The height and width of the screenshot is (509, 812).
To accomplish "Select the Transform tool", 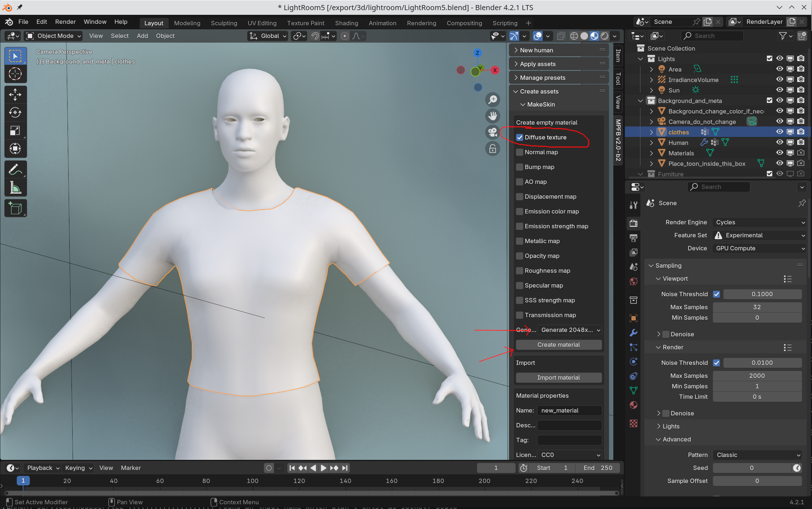I will click(x=15, y=148).
